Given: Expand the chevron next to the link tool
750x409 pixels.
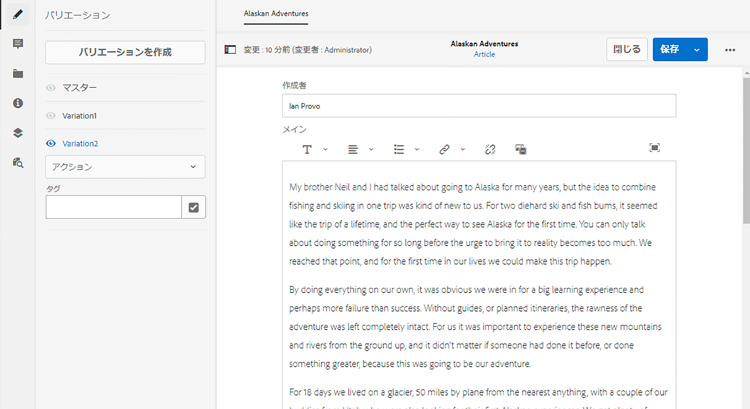Looking at the screenshot, I should (x=463, y=150).
